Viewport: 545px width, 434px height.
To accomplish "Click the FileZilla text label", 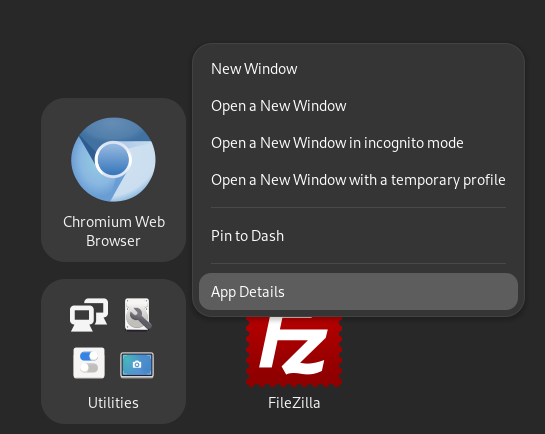I will 294,403.
